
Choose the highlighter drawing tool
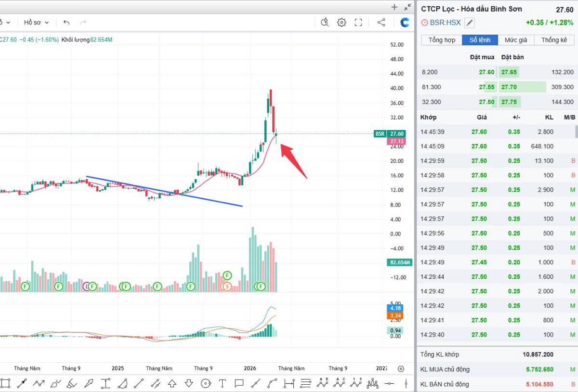tap(72, 383)
